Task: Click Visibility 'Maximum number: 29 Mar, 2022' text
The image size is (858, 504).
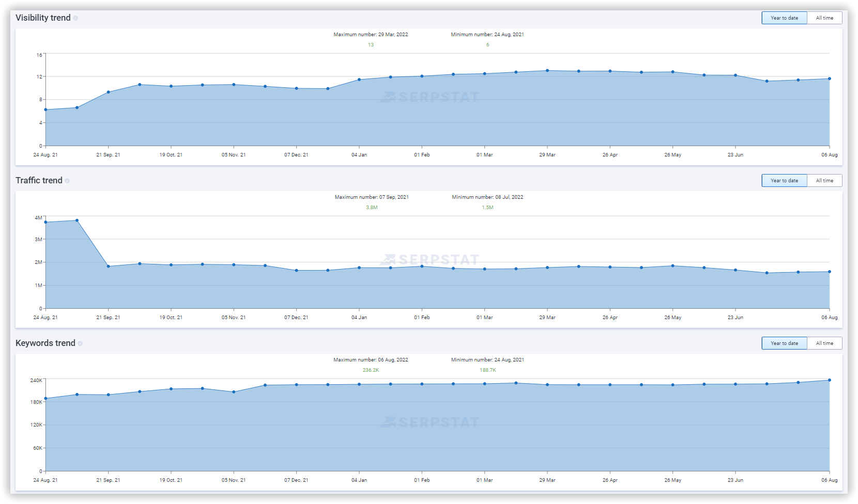Action: (x=371, y=35)
